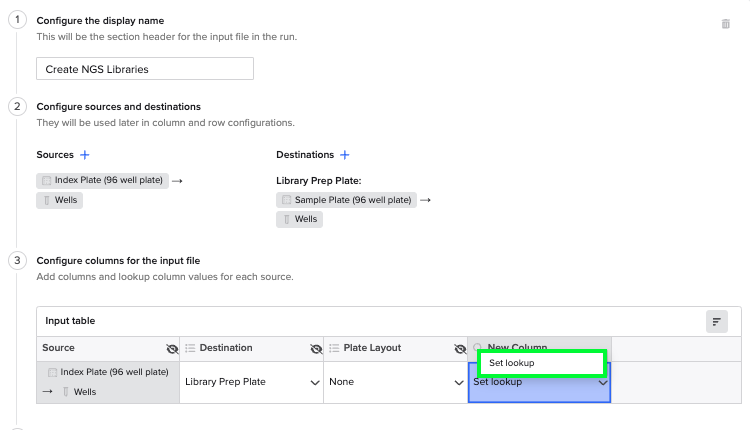Viewport: 750px width, 430px height.
Task: Select Index Plate (96 well plate) source chip
Action: coord(102,180)
